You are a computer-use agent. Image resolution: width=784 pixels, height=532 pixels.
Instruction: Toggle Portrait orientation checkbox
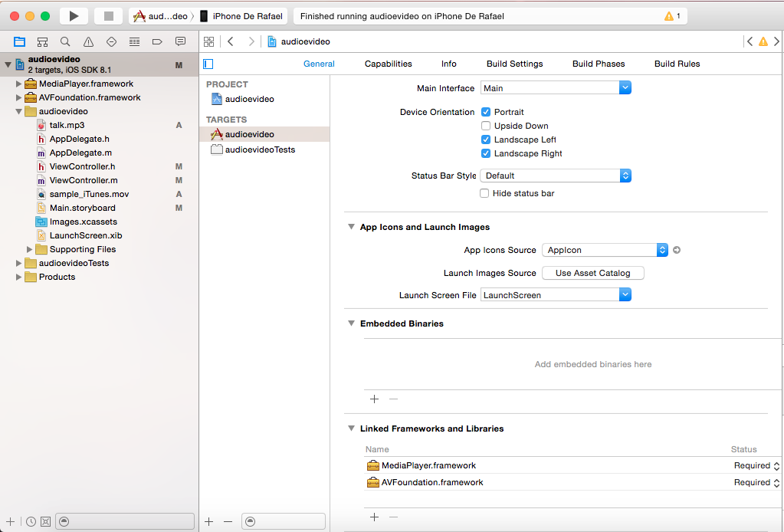486,112
